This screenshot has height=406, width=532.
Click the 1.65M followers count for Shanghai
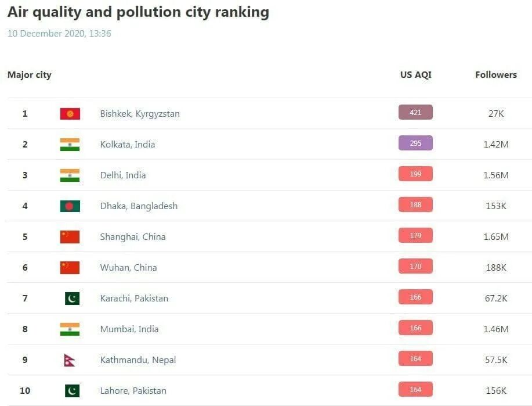496,237
